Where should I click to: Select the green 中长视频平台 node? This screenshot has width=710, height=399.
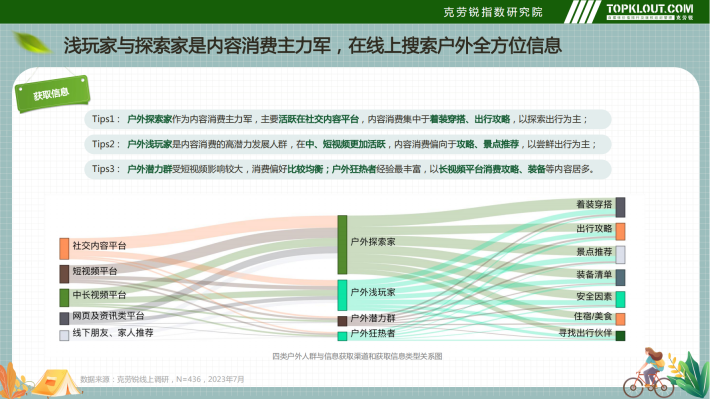pyautogui.click(x=64, y=298)
